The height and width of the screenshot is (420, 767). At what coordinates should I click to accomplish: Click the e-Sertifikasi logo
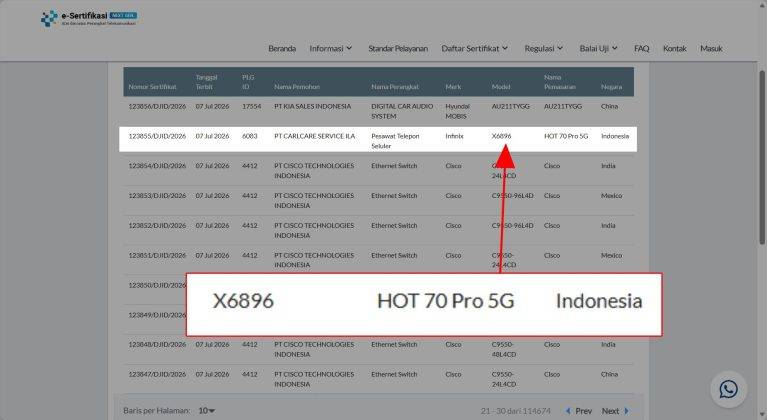89,18
